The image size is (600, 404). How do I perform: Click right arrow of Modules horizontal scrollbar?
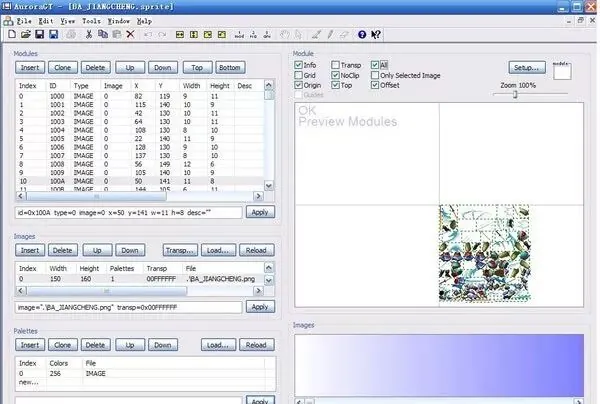point(258,196)
